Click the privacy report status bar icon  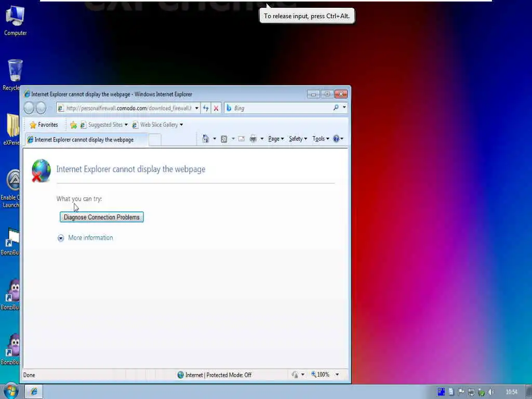295,375
